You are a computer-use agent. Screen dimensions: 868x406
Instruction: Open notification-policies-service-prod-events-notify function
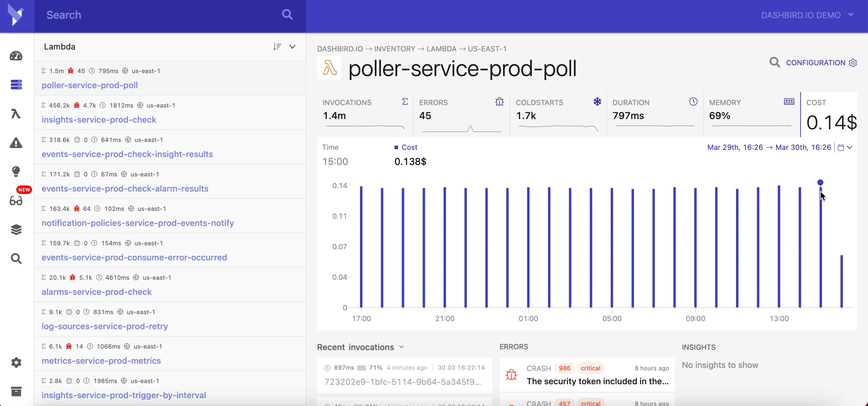[137, 223]
